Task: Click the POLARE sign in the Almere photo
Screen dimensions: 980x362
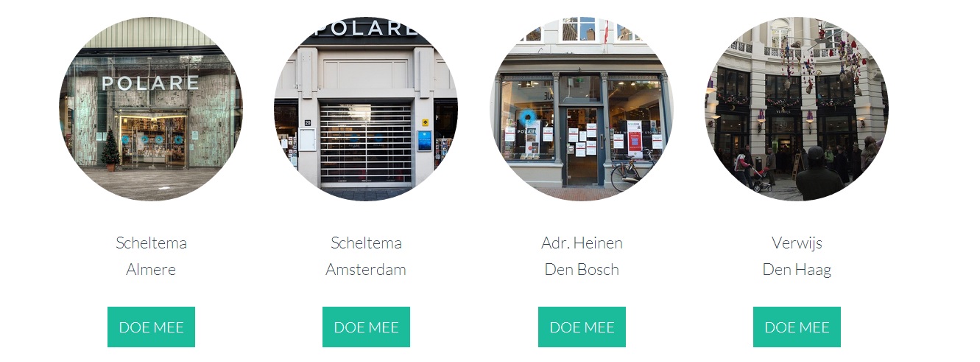Action: click(x=150, y=83)
